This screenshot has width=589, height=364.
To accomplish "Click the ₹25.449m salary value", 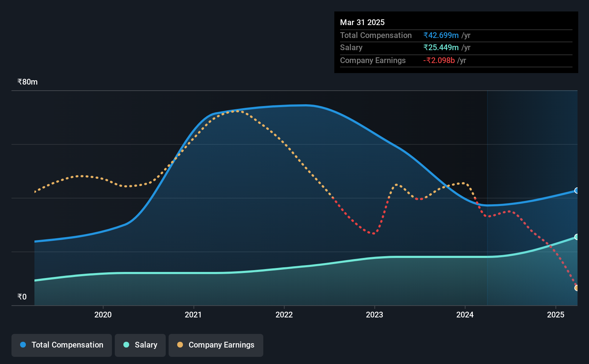I will 441,47.
